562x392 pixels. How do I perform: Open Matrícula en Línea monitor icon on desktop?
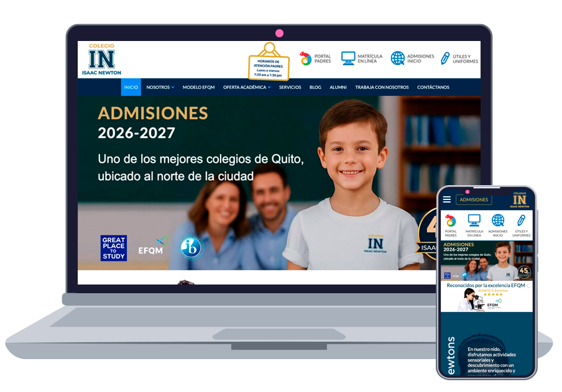pos(348,58)
